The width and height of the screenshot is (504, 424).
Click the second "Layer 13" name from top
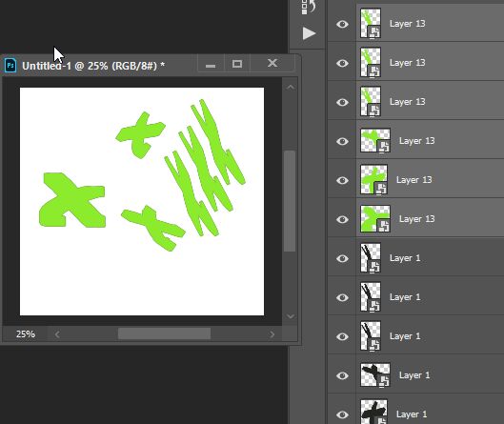(407, 63)
